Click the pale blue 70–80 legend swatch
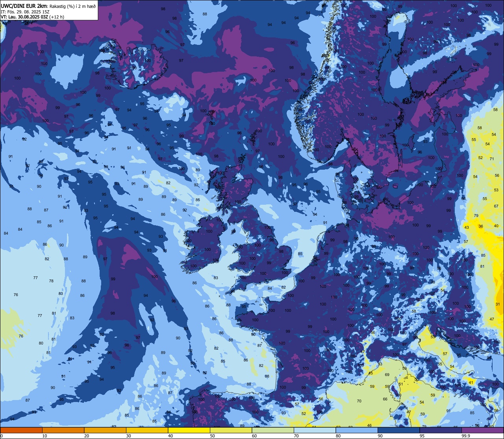 click(315, 430)
